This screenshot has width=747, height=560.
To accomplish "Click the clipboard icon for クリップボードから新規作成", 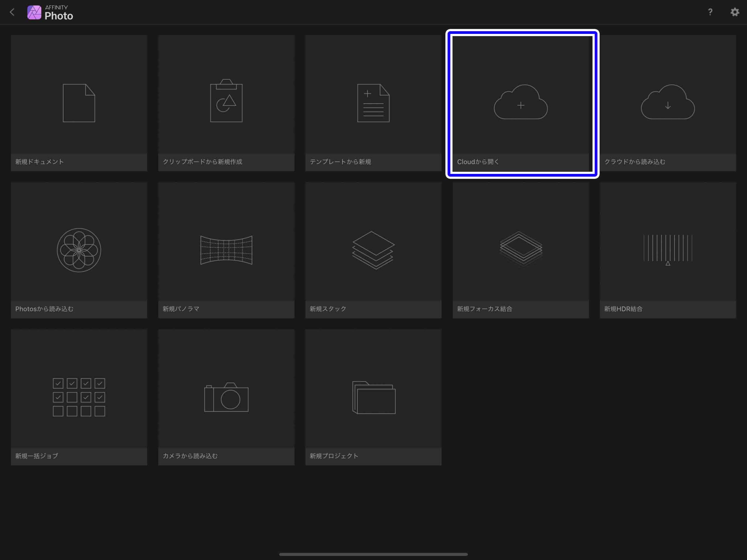I will click(226, 100).
